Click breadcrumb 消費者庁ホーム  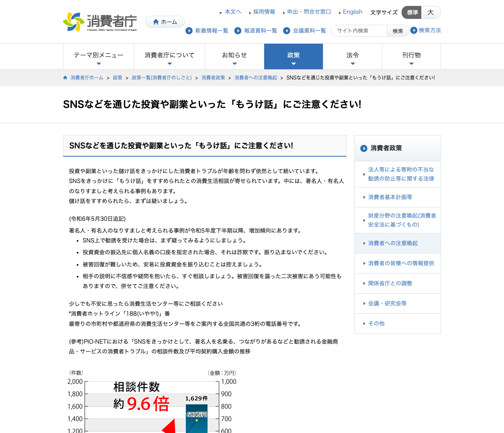(x=87, y=78)
